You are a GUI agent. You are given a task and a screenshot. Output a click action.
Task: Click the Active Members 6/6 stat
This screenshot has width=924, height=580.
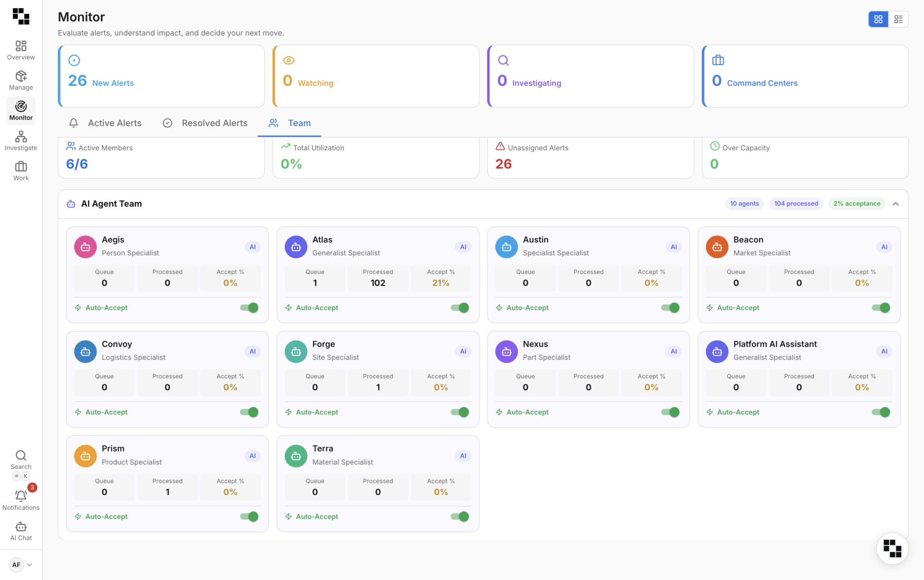162,158
